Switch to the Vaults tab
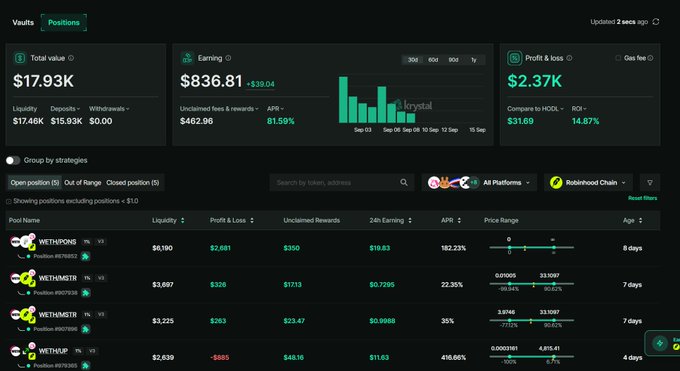Image resolution: width=680 pixels, height=371 pixels. tap(23, 23)
